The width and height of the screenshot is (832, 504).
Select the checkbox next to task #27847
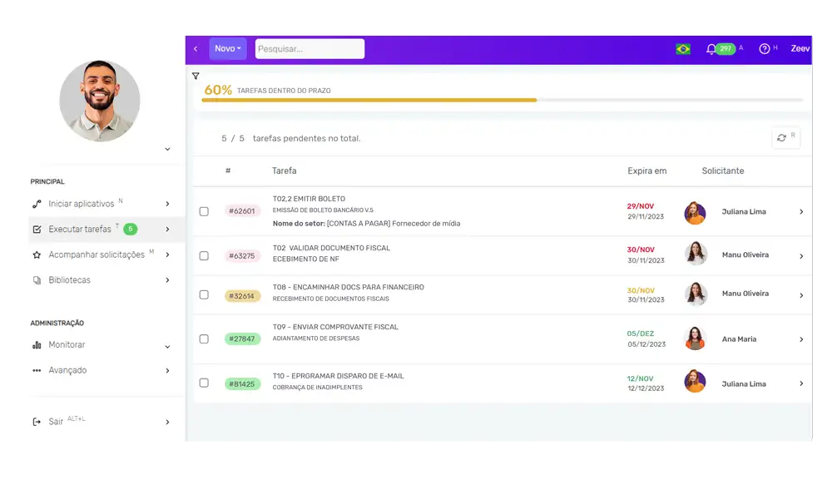point(204,338)
